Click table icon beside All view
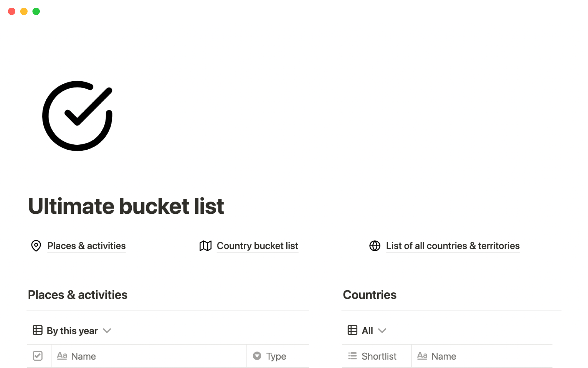The width and height of the screenshot is (588, 368). coord(352,330)
